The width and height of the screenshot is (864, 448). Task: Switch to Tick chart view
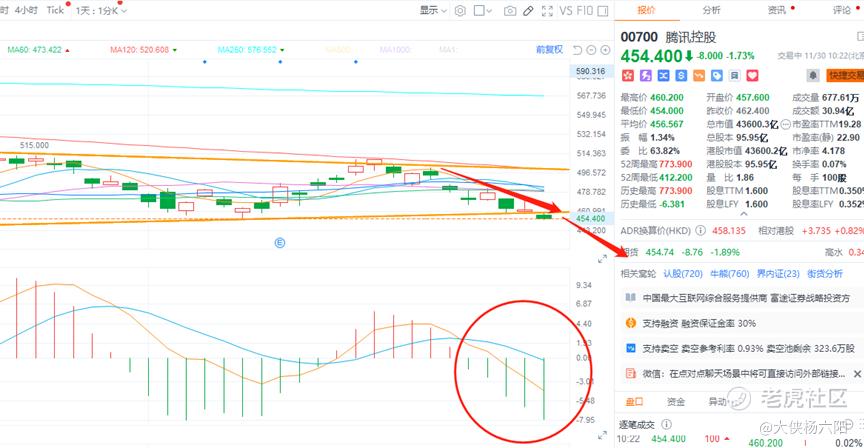[55, 10]
